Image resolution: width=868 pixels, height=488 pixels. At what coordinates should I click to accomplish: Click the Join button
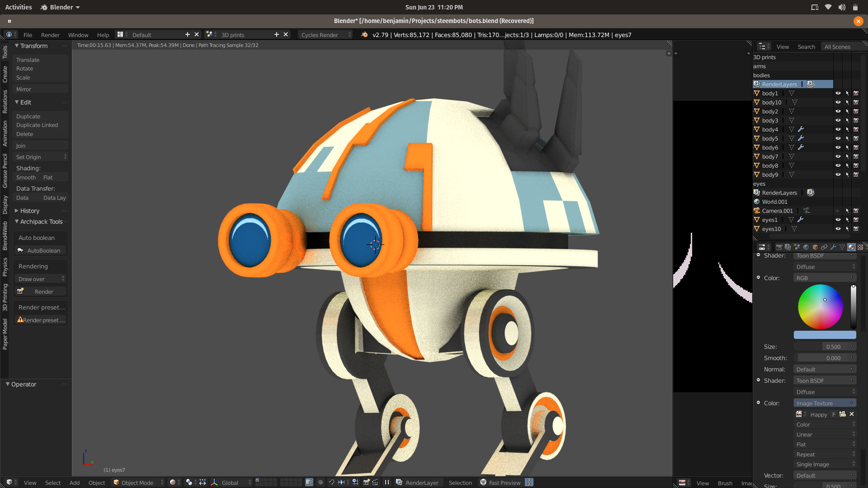pos(41,145)
